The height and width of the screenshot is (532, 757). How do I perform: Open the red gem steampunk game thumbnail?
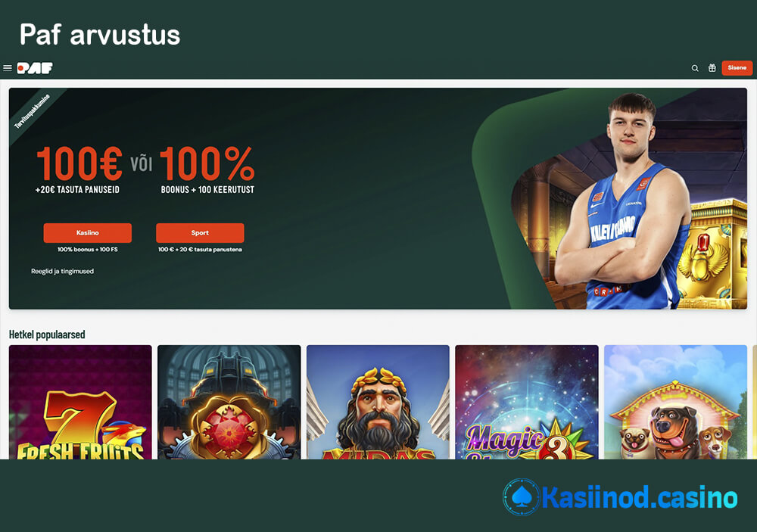(229, 402)
